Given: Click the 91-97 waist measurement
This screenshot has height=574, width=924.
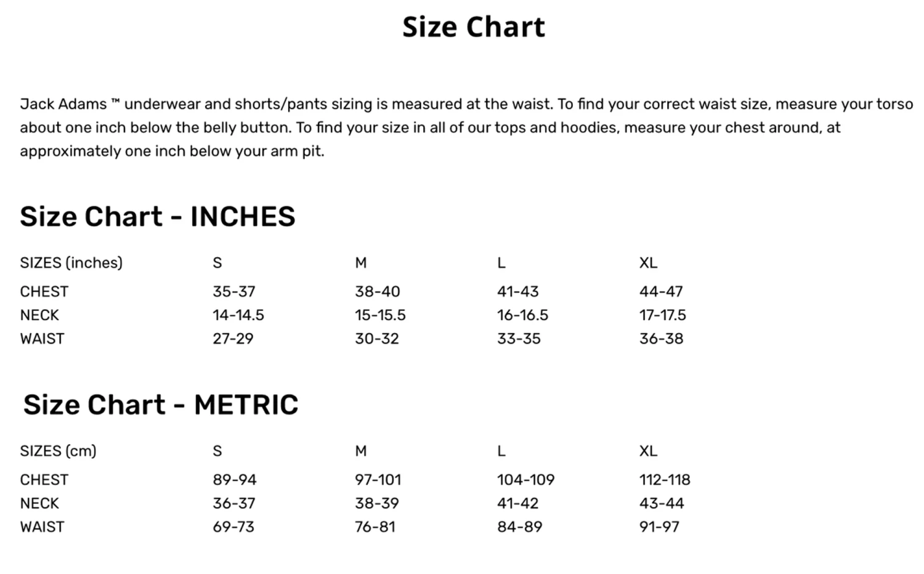Looking at the screenshot, I should click(659, 527).
